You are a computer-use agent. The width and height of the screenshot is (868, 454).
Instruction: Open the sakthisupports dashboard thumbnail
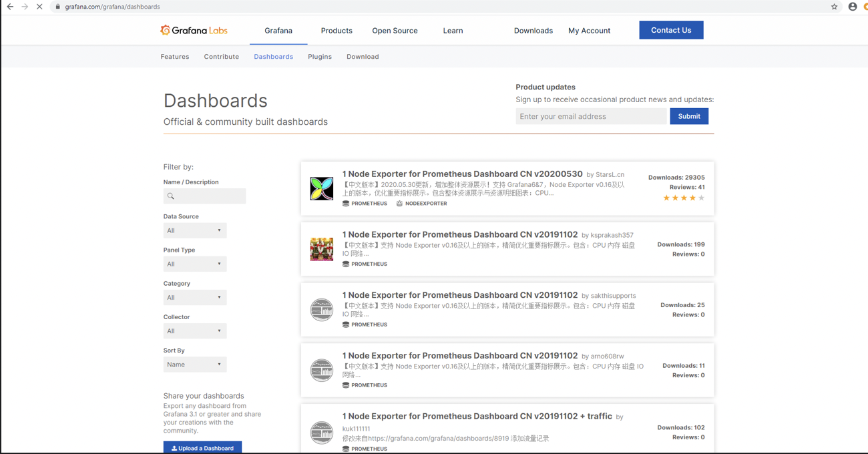[321, 310]
